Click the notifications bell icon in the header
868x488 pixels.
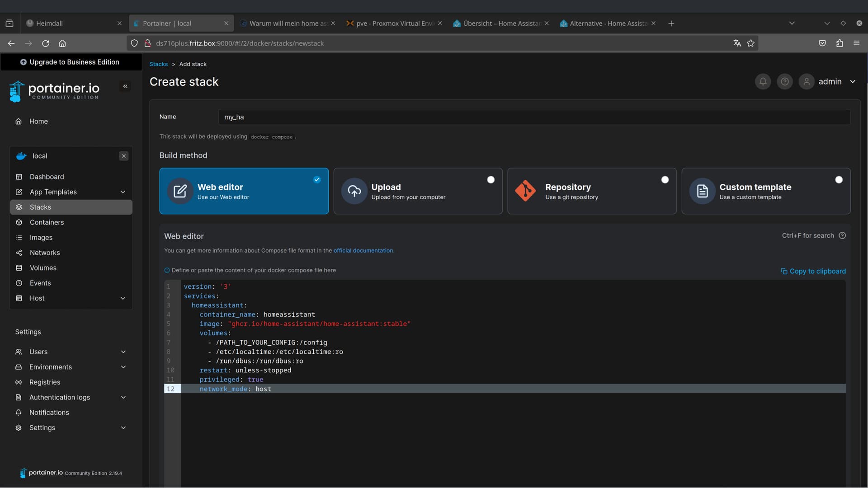[763, 82]
